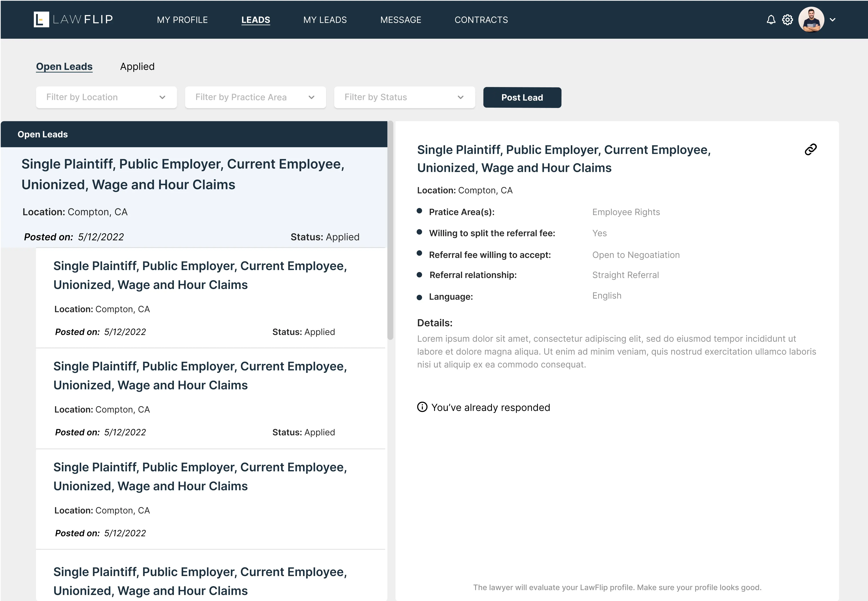Viewport: 868px width, 601px height.
Task: Expand the account menu chevron
Action: point(833,20)
